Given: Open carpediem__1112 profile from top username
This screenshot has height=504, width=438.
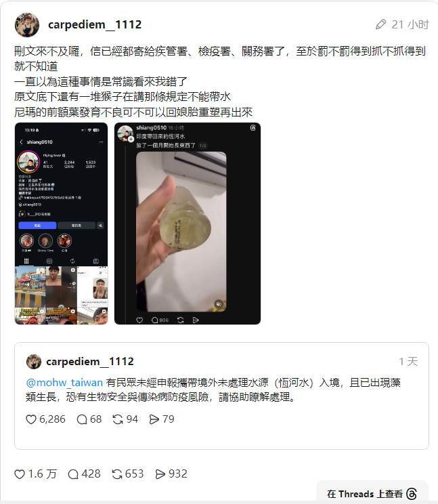Looking at the screenshot, I should point(95,24).
